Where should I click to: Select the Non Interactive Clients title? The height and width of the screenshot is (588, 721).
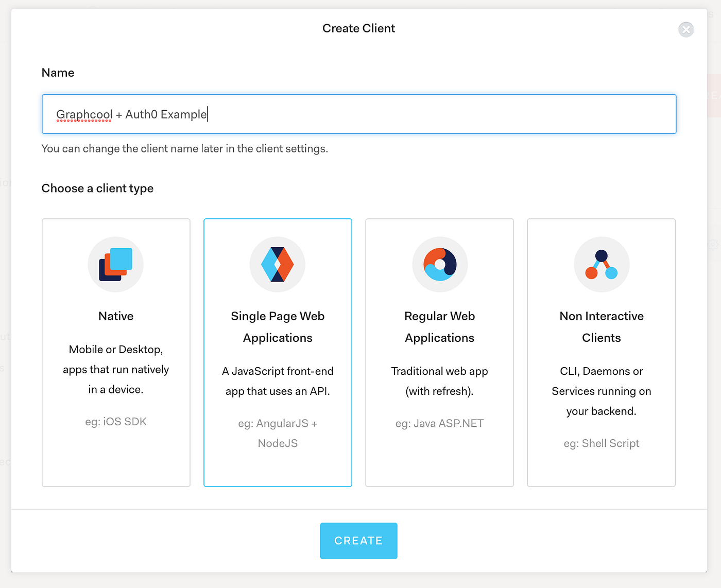602,327
